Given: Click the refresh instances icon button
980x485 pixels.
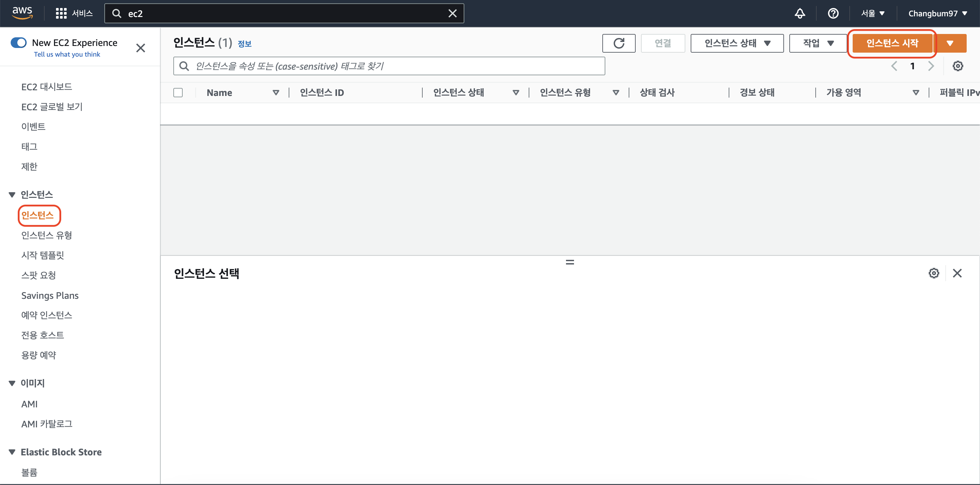Looking at the screenshot, I should (619, 43).
